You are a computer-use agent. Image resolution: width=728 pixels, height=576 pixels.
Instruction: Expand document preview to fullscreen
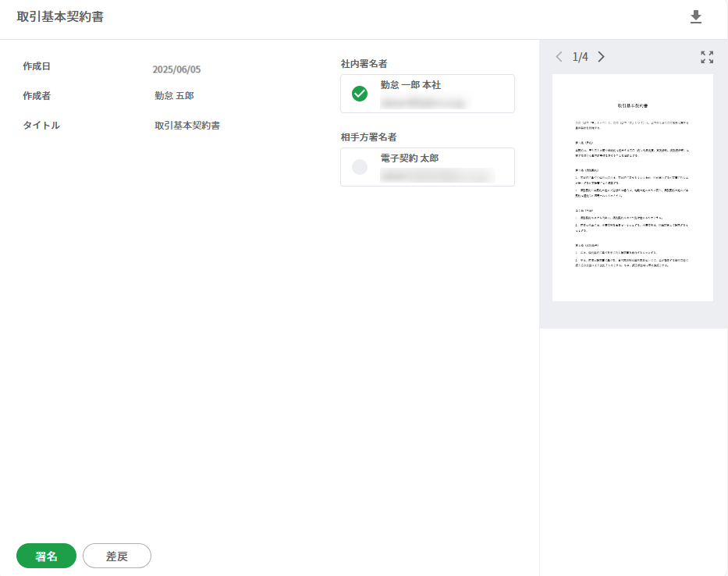click(x=707, y=57)
